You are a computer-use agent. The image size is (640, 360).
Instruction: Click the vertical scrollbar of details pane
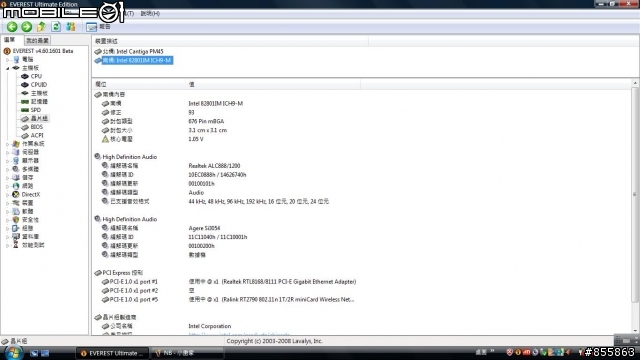coord(635,194)
